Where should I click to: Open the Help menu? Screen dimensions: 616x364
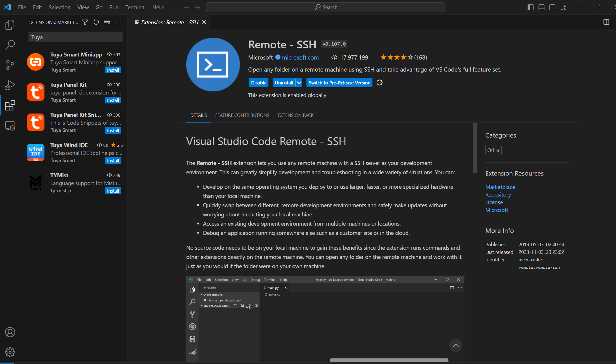[158, 7]
